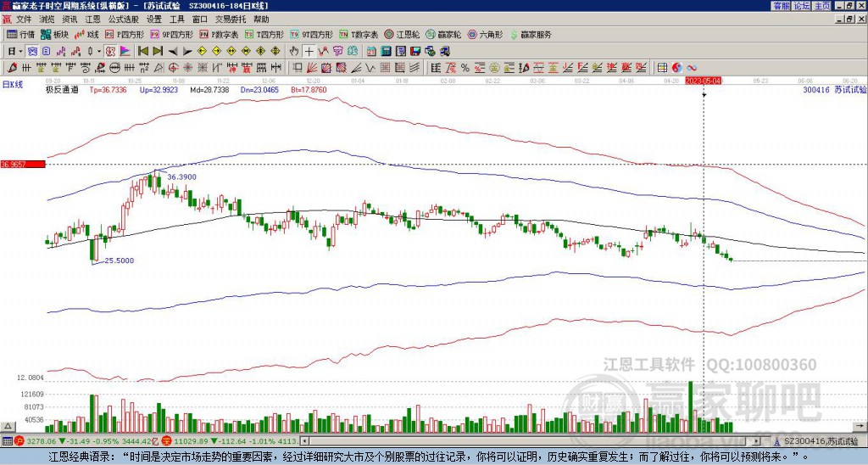Open the 公式选股 menu

pos(123,20)
